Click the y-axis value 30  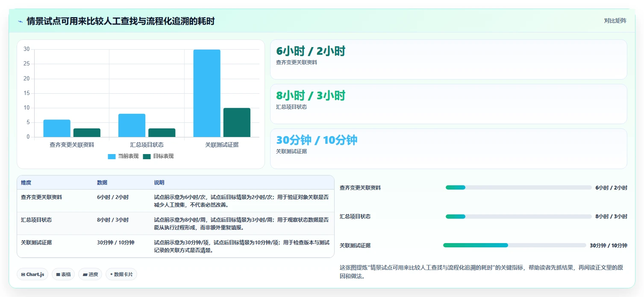[x=26, y=49]
